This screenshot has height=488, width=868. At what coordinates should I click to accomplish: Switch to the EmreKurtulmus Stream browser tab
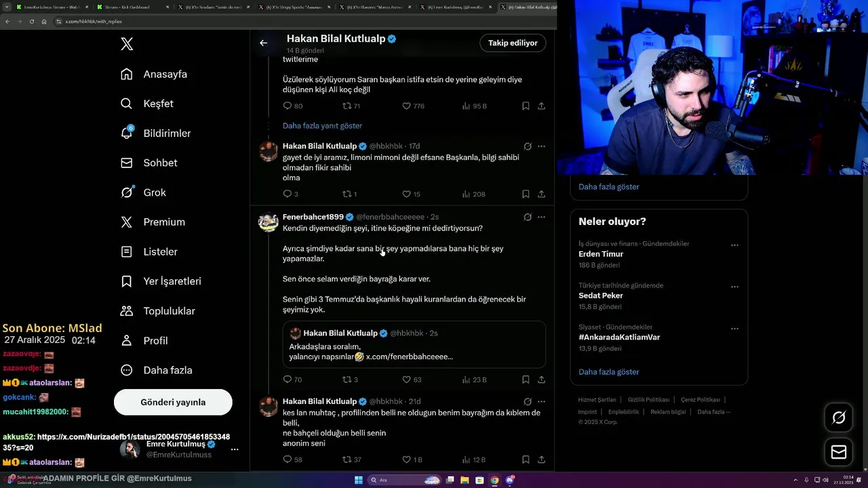(52, 7)
